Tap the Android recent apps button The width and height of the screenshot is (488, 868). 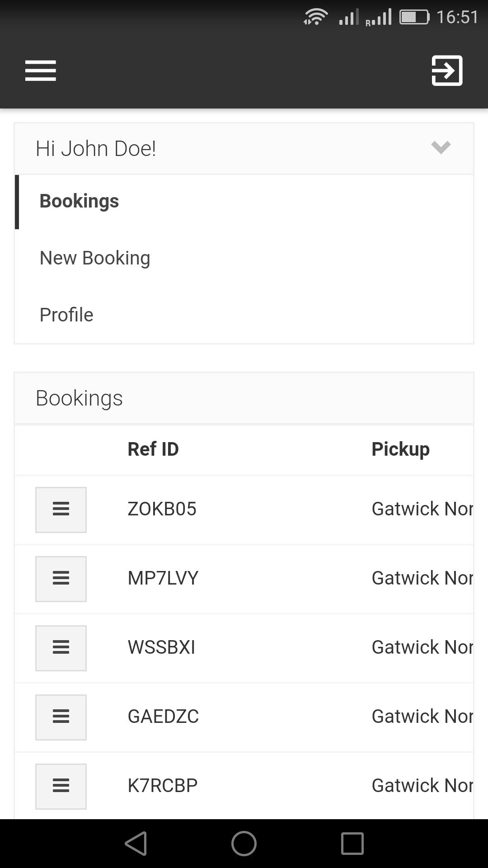click(352, 844)
